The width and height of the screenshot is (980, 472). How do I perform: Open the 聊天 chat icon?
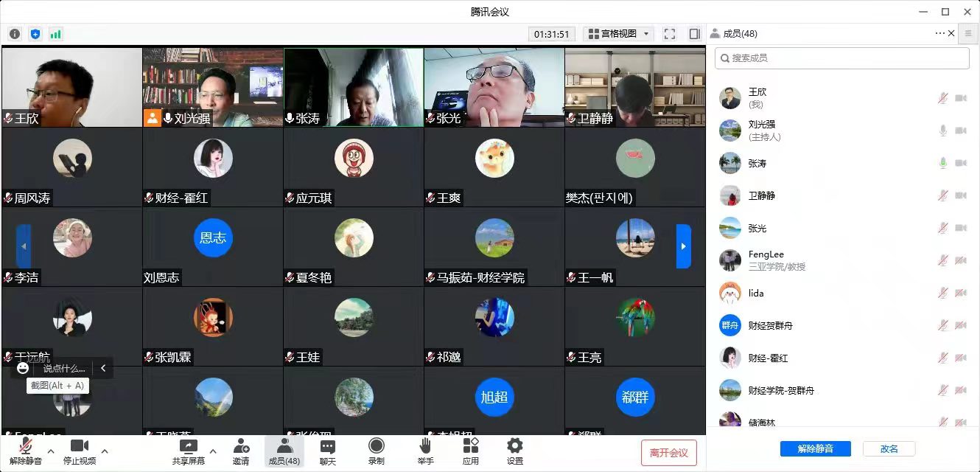(328, 451)
